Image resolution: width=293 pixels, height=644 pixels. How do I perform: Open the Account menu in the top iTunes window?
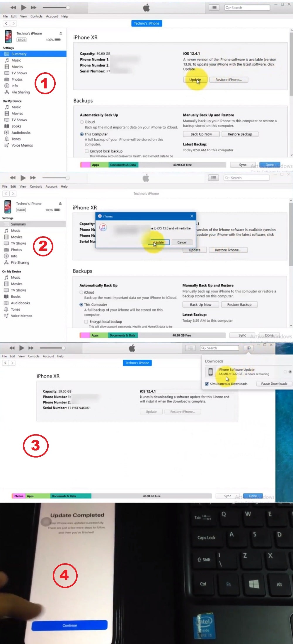[52, 16]
